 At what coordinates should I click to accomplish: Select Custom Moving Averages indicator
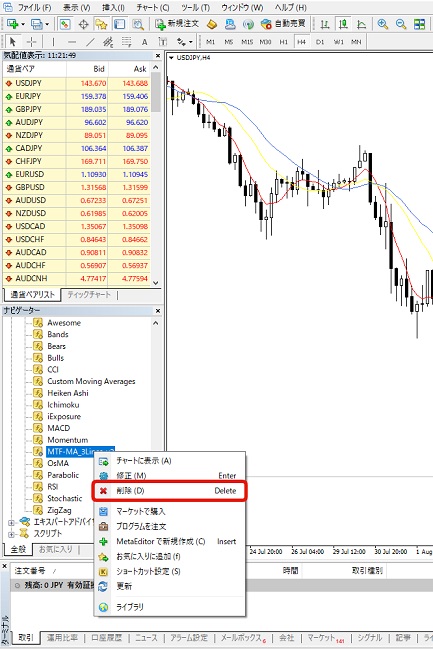click(x=91, y=381)
